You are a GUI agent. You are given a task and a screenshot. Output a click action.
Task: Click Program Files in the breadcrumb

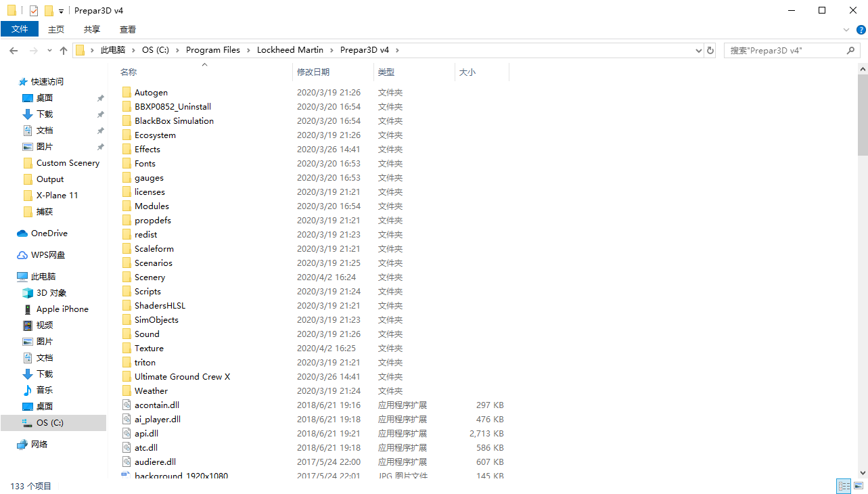pos(213,50)
